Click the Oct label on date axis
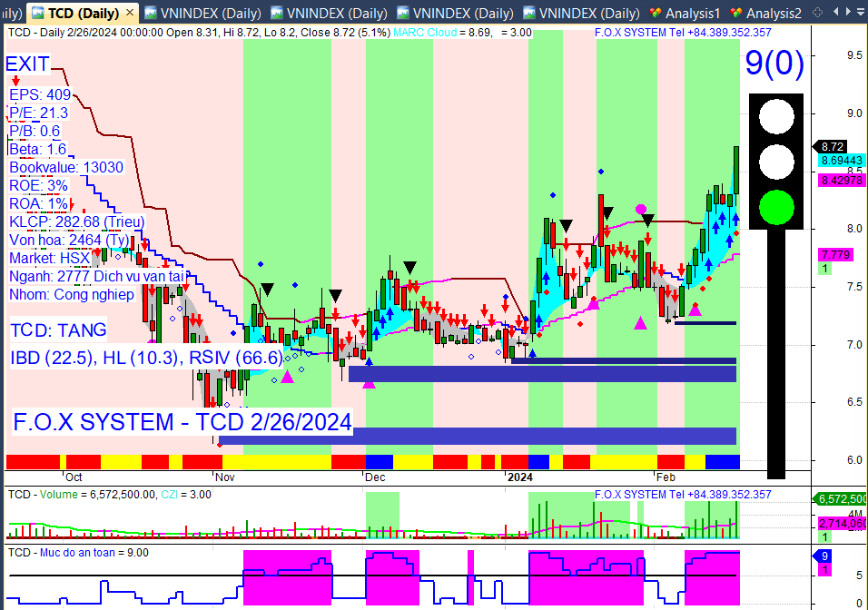 click(74, 477)
